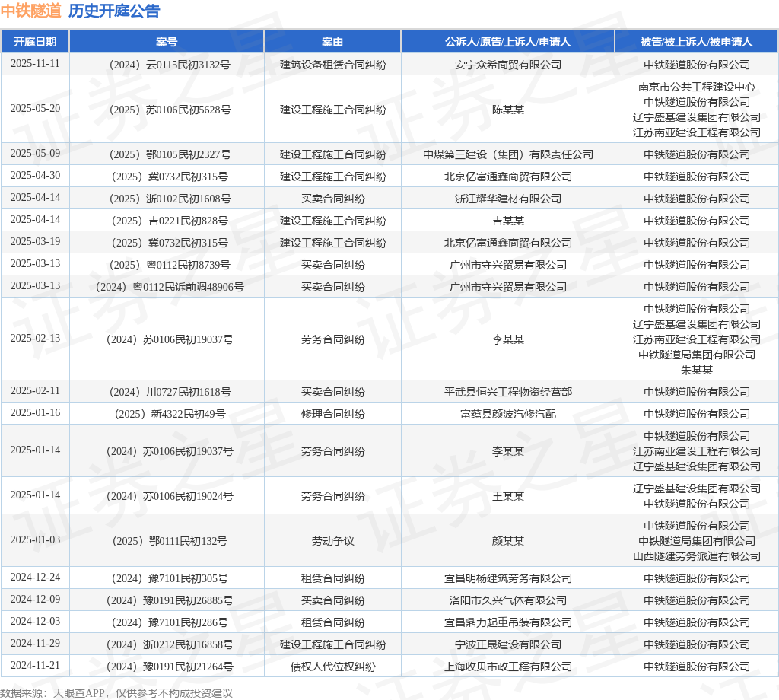Click plaintiff 王某某

click(508, 496)
